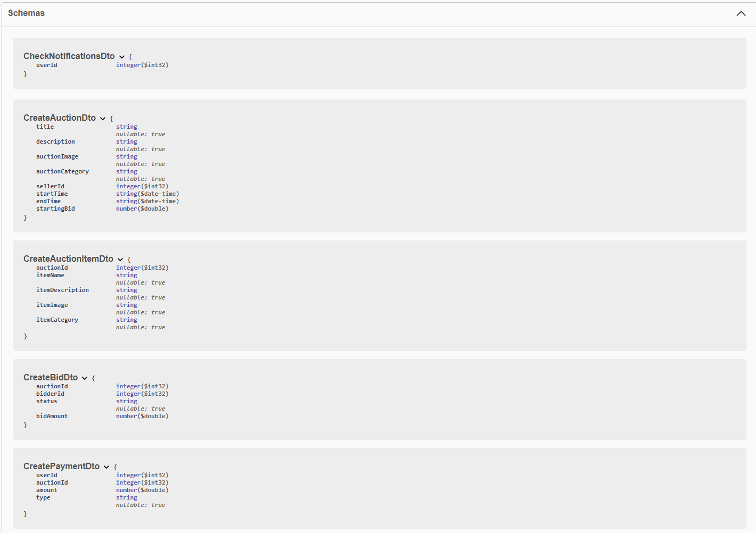Select 'userId' in CreatePaymentDto
This screenshot has width=756, height=533.
47,475
